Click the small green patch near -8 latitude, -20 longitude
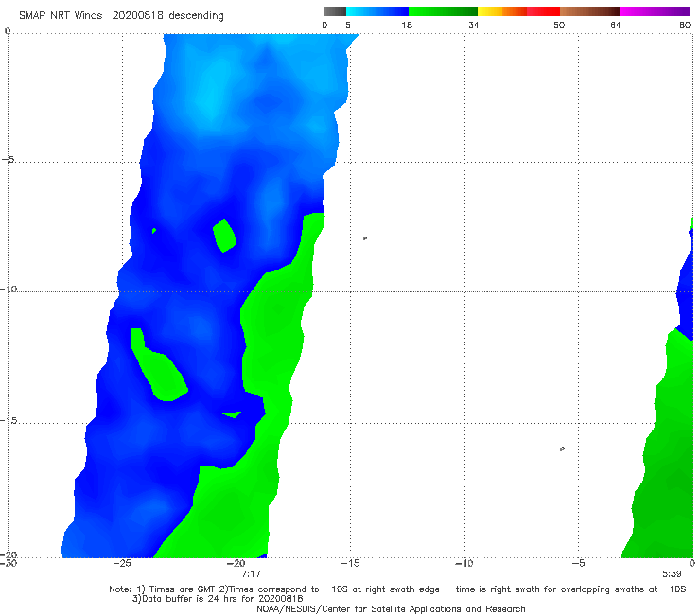This screenshot has width=700, height=615. [224, 236]
